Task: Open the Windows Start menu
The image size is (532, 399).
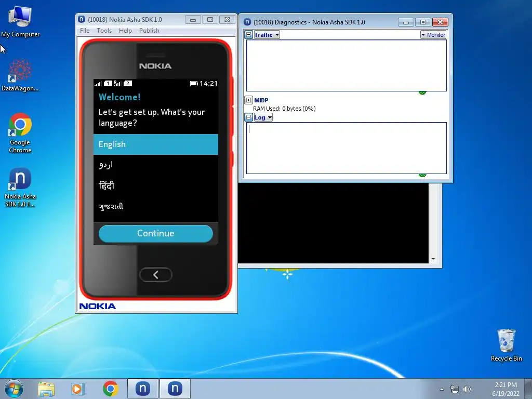Action: (14, 389)
